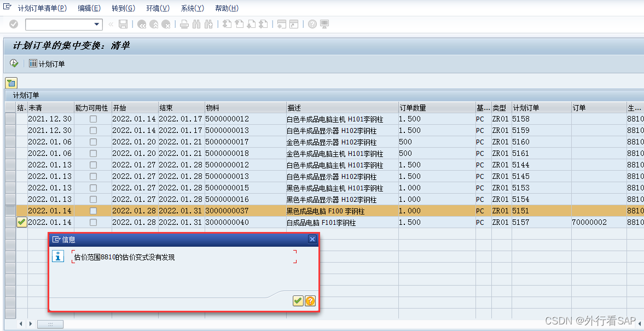
Task: Toggle capacity checkbox for planned order 5158
Action: pyautogui.click(x=94, y=119)
